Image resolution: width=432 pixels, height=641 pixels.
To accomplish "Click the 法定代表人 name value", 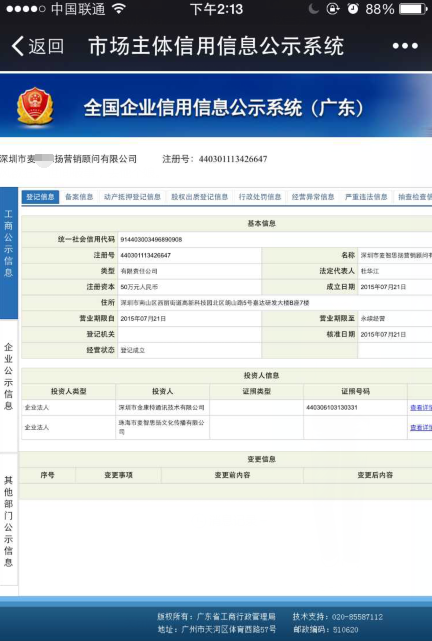I will click(x=370, y=271).
